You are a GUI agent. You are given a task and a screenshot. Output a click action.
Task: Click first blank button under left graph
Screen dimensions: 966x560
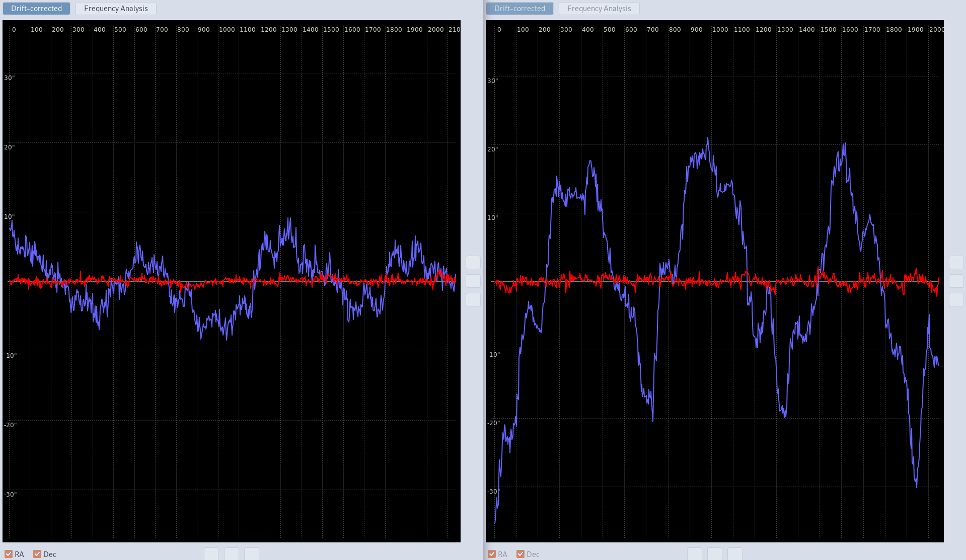[211, 554]
